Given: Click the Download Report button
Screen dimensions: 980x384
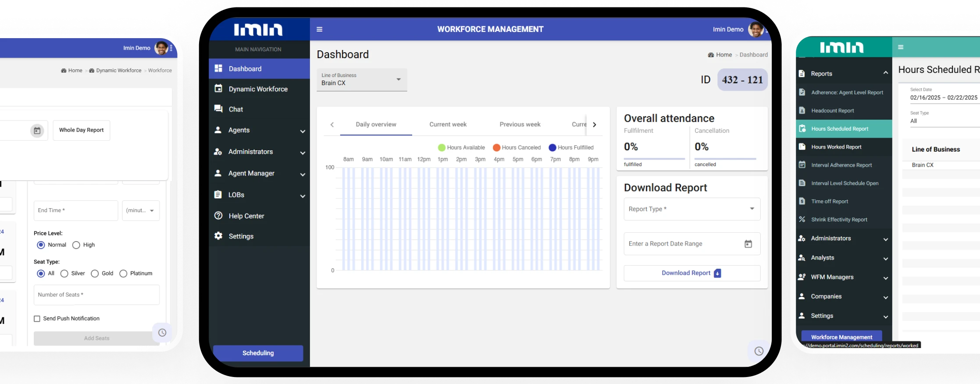Looking at the screenshot, I should point(691,273).
